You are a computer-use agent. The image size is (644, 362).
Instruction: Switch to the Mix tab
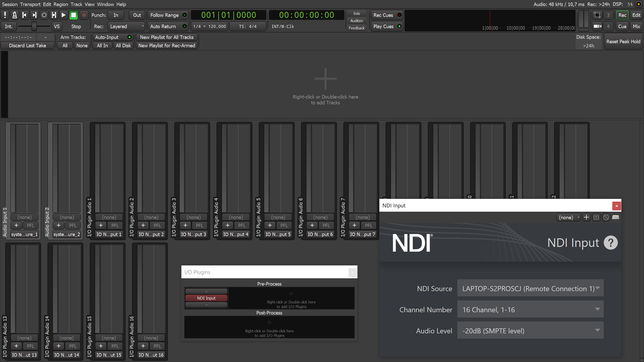pyautogui.click(x=636, y=26)
